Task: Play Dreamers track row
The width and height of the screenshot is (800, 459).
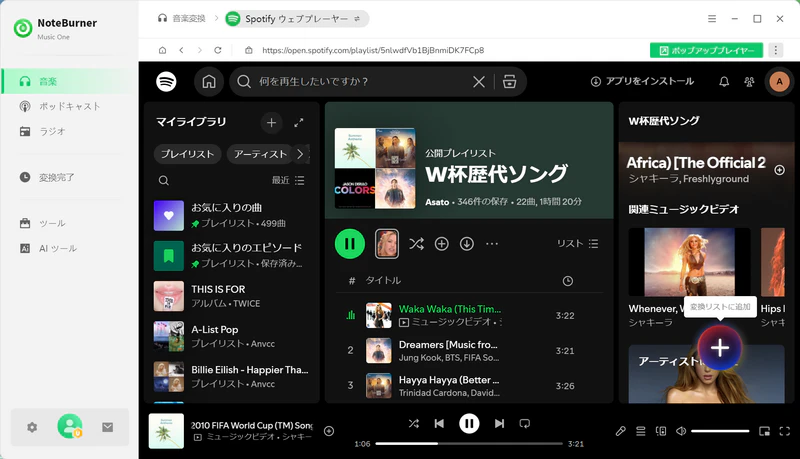Action: coord(469,351)
